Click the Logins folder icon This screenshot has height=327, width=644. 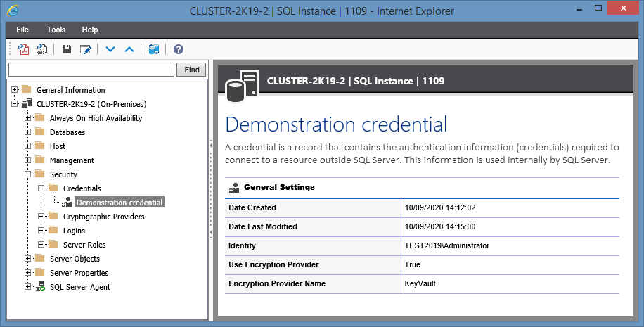[53, 230]
